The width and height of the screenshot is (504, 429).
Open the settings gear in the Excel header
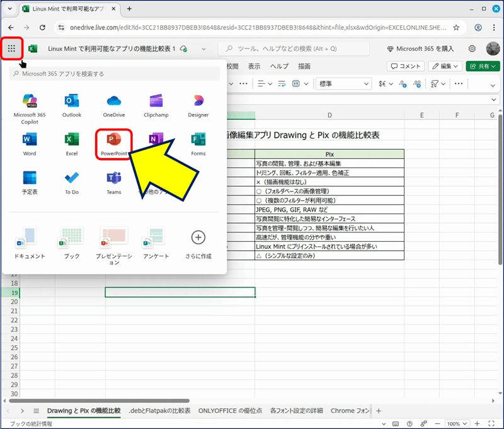pos(472,49)
